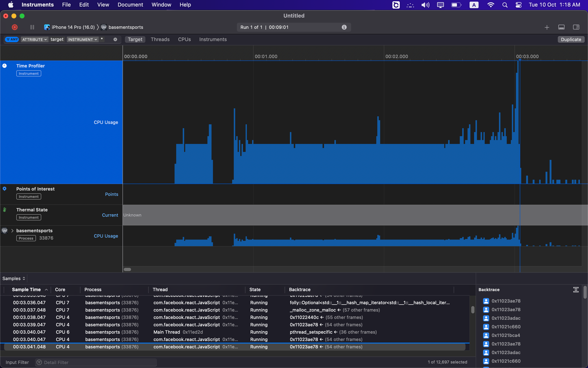The height and width of the screenshot is (368, 588).
Task: Click the 00:01.000 timeline ruler mark
Action: point(266,56)
